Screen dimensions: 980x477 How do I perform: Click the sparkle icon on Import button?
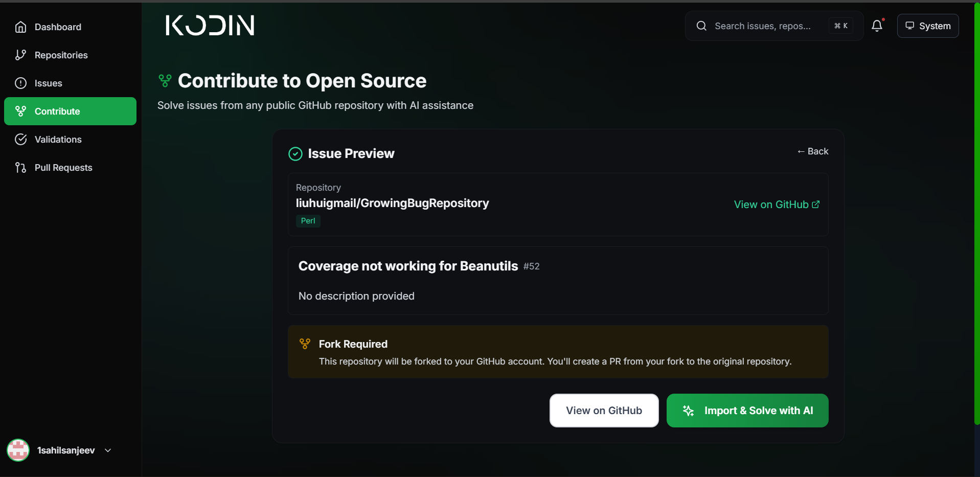tap(688, 411)
